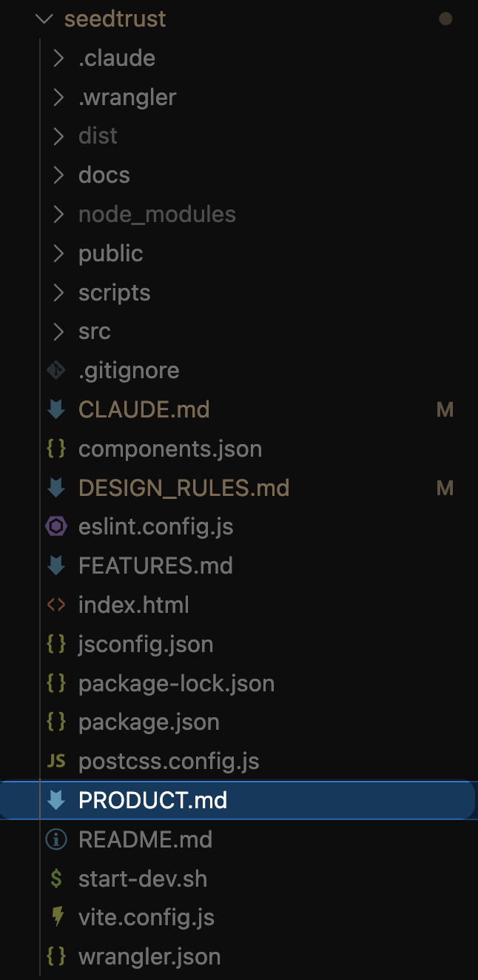
Task: Click the JS icon next to postcss.config.js
Action: point(57,761)
